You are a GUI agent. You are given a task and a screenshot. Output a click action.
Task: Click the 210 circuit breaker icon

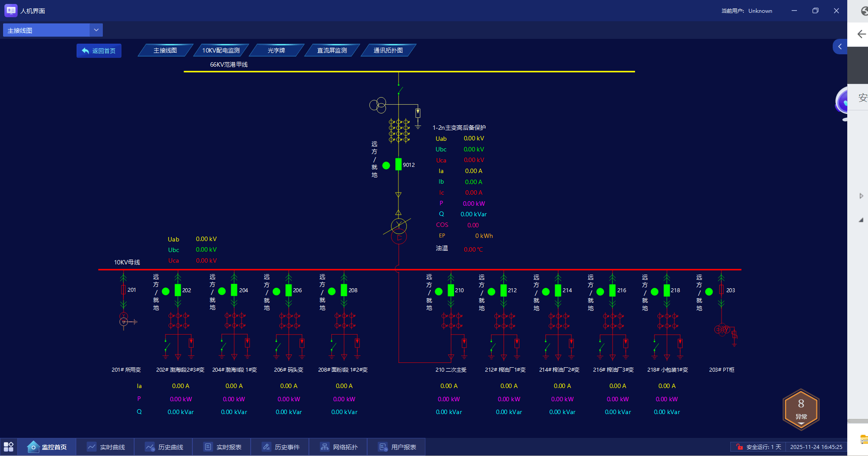[x=451, y=290]
